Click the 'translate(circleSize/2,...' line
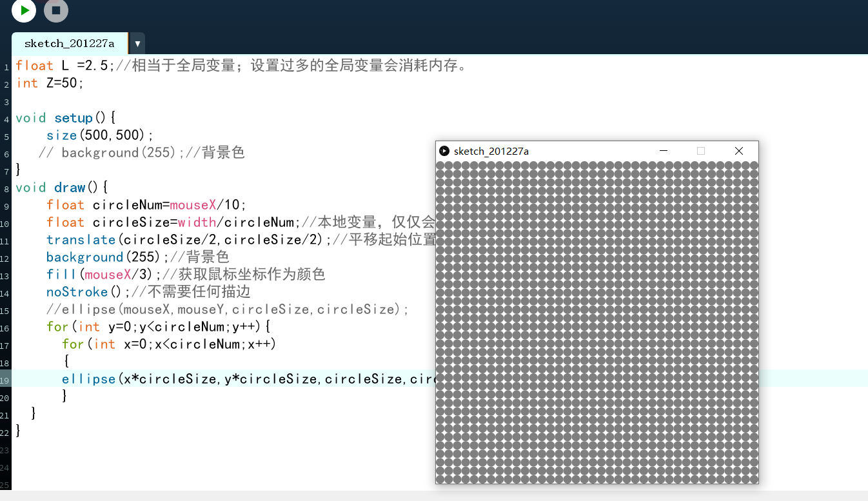The height and width of the screenshot is (501, 868). (241, 240)
